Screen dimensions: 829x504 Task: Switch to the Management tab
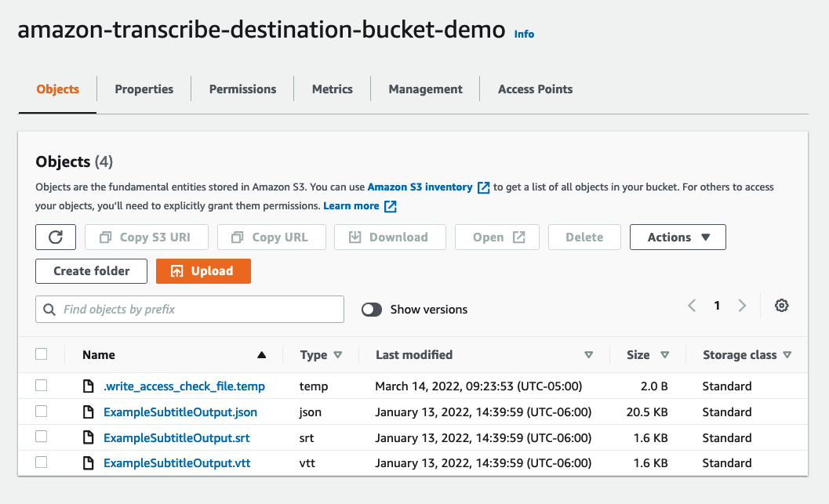click(x=426, y=89)
